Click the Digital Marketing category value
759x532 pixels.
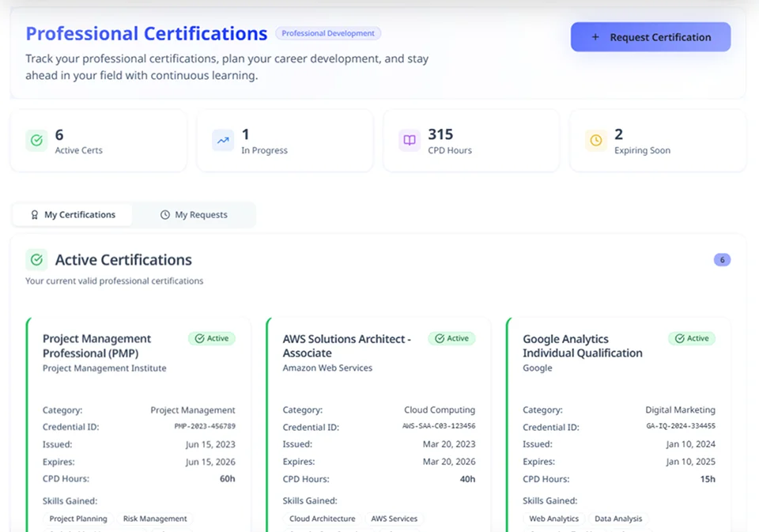(680, 410)
